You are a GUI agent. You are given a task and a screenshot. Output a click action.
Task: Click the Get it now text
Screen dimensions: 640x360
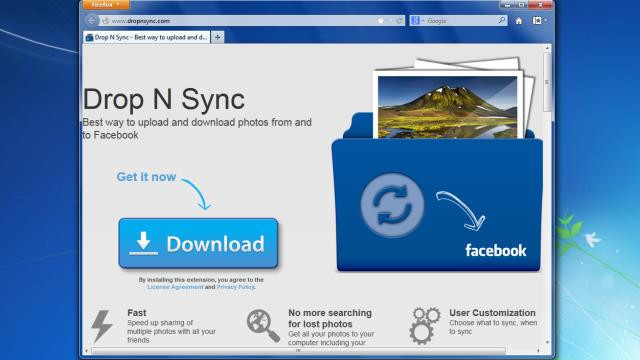point(146,177)
